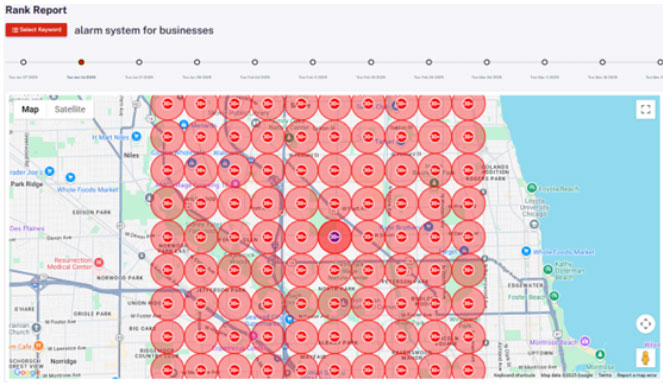Image resolution: width=665 pixels, height=386 pixels.
Task: Click the third timeline date marker
Action: pos(139,62)
